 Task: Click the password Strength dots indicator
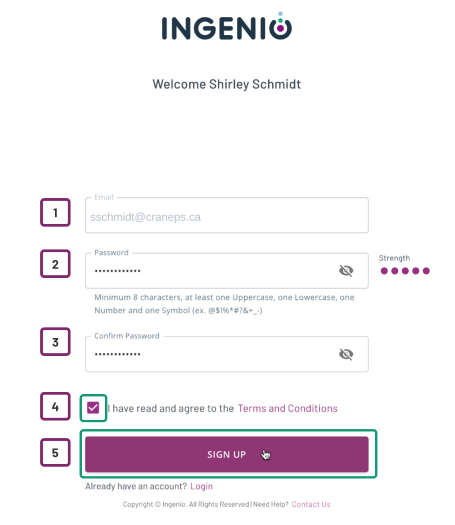[x=405, y=271]
